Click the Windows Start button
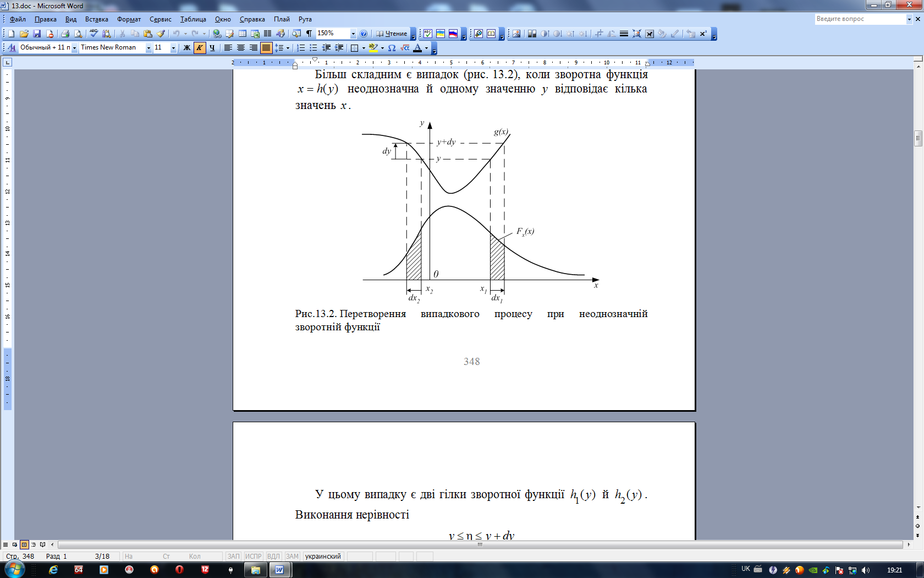Screen dimensions: 924x578 (14, 569)
